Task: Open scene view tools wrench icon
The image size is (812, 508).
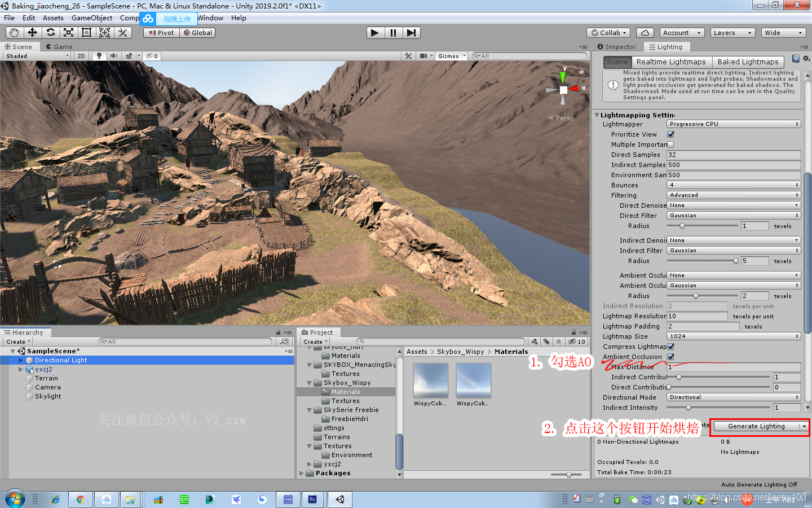Action: (x=408, y=56)
